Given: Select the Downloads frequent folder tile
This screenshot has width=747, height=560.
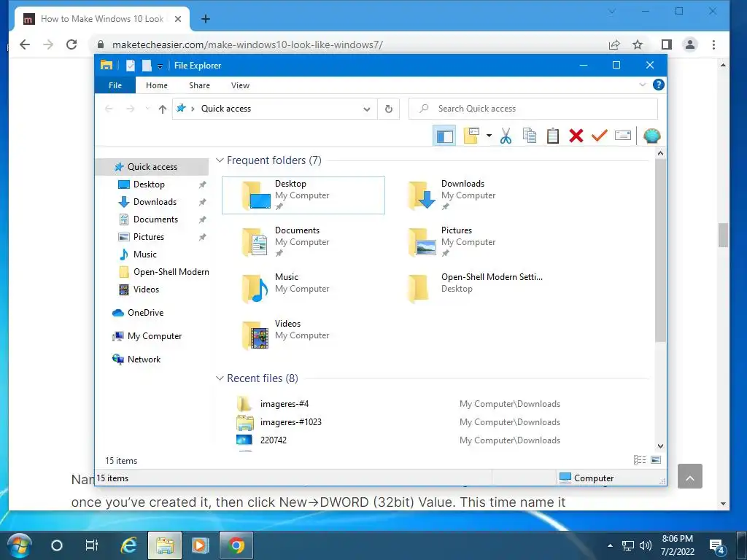Looking at the screenshot, I should pos(469,195).
